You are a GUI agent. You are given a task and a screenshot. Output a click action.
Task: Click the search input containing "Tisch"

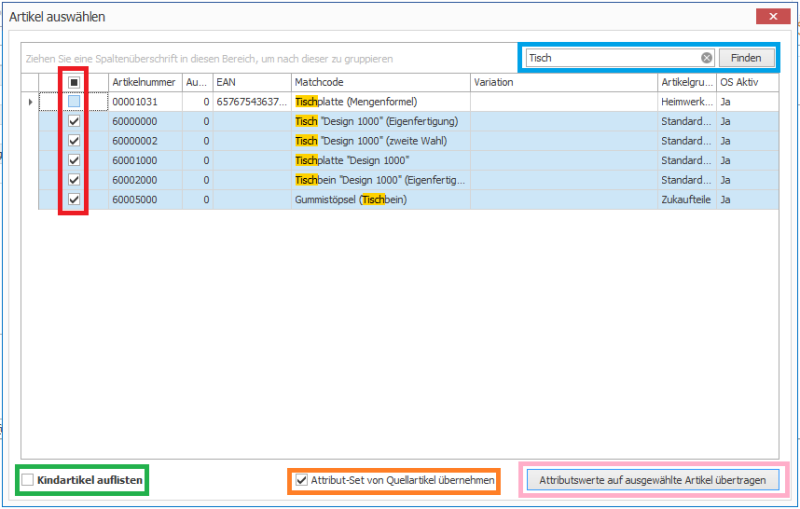point(610,58)
